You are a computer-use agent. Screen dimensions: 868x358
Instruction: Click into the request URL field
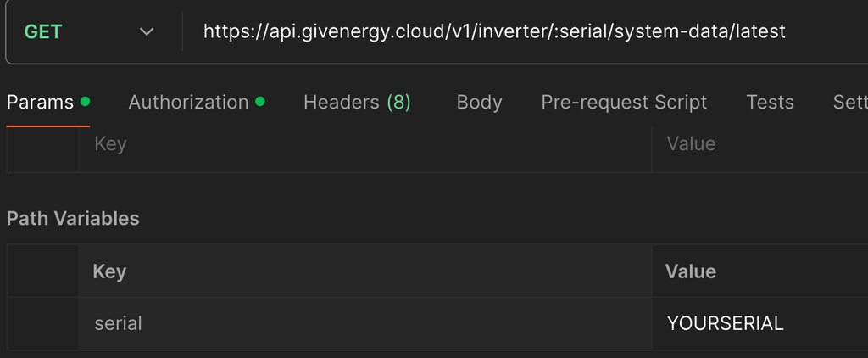pos(494,31)
